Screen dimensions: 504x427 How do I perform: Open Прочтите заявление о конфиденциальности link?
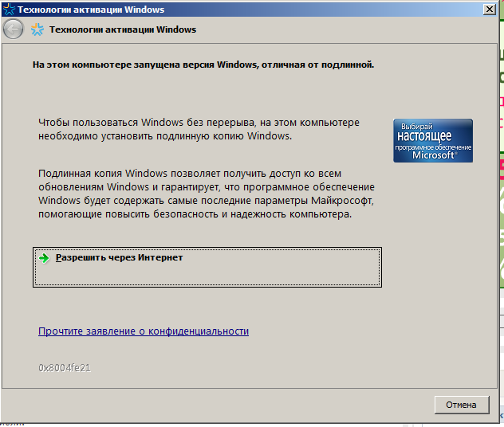[144, 331]
